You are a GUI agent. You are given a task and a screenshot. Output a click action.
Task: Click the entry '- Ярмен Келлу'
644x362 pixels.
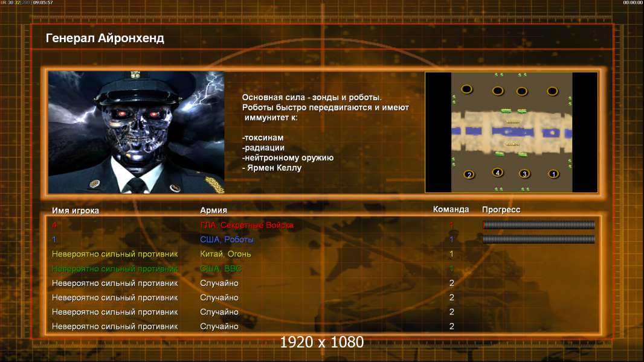pos(271,168)
